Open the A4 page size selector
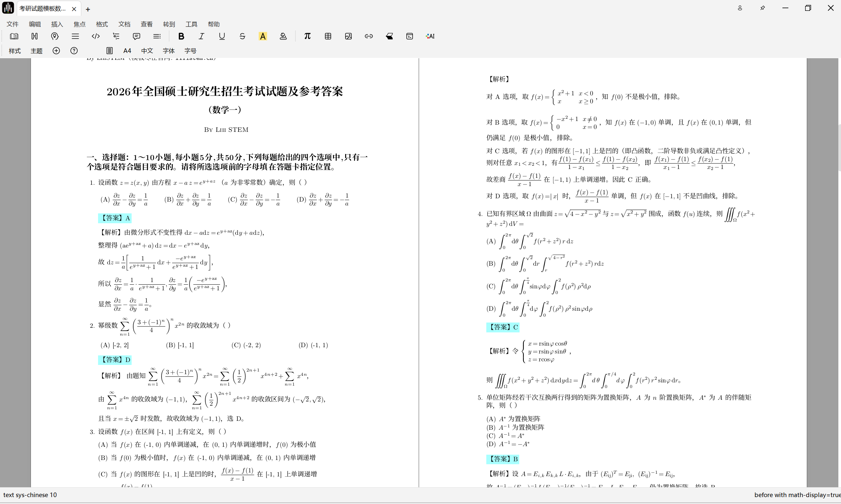 click(x=127, y=51)
